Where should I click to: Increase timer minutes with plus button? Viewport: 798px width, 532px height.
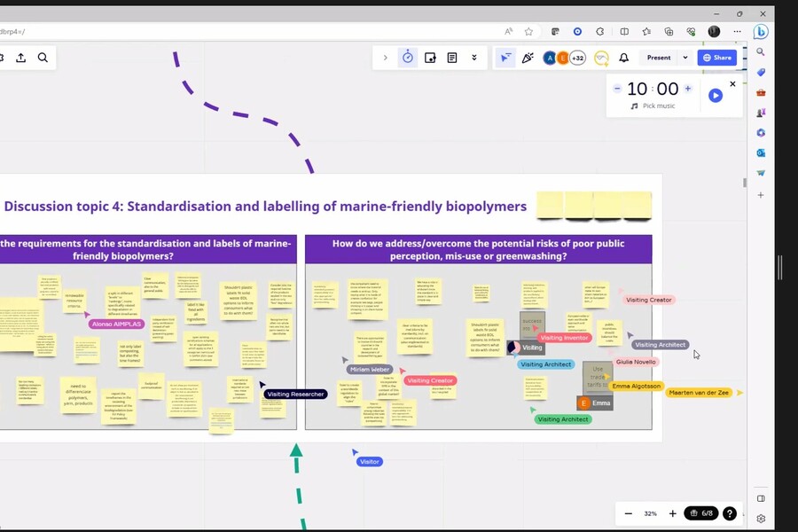[x=688, y=89]
